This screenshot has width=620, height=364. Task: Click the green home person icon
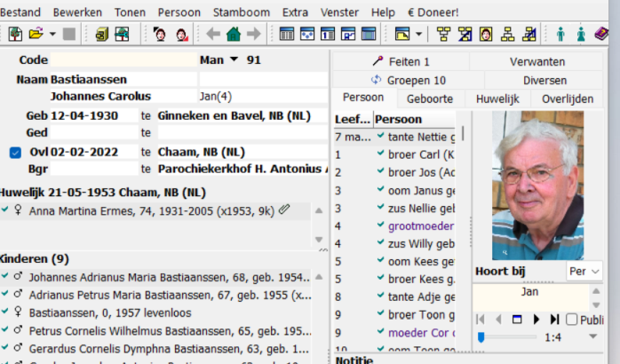[x=234, y=35]
